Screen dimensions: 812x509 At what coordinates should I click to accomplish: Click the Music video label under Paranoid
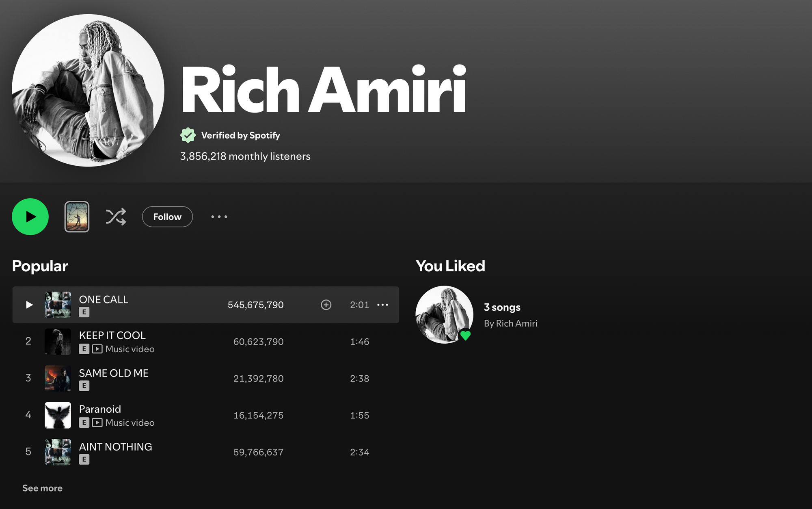pyautogui.click(x=130, y=422)
